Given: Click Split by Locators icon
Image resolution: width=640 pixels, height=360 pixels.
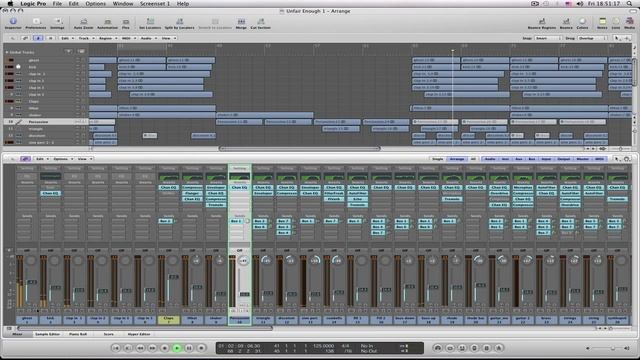Looking at the screenshot, I should pyautogui.click(x=180, y=22).
